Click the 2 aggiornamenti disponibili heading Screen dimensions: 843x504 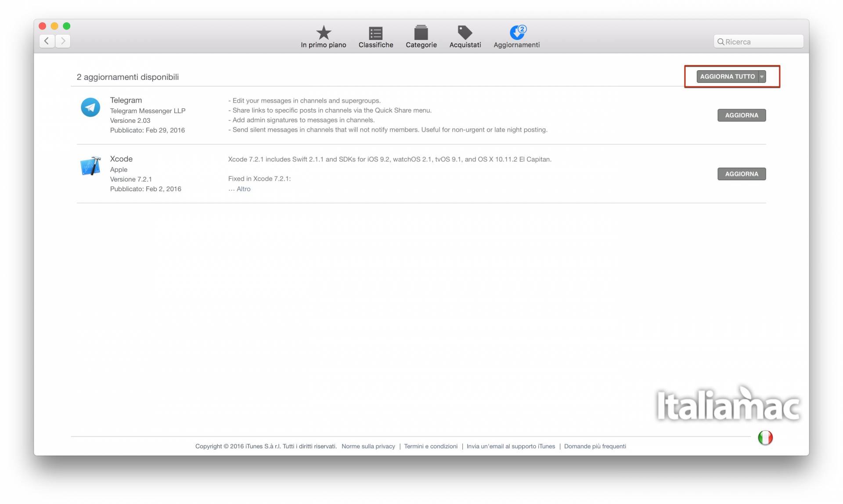(127, 77)
